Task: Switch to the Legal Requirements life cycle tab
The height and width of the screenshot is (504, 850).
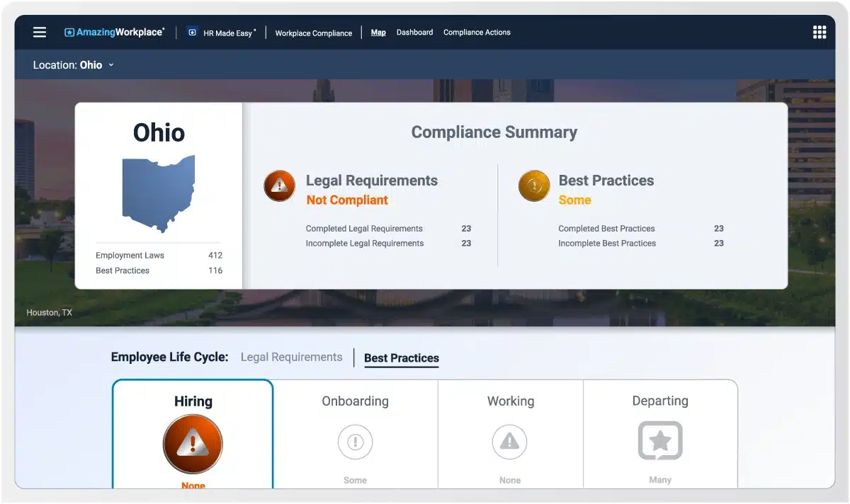Action: click(291, 357)
